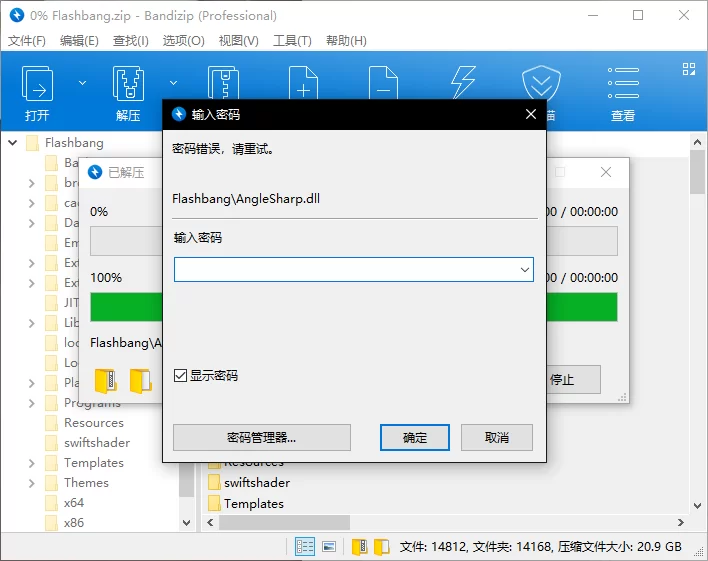This screenshot has width=708, height=561.
Task: Click the folder icon in status bar
Action: click(382, 547)
